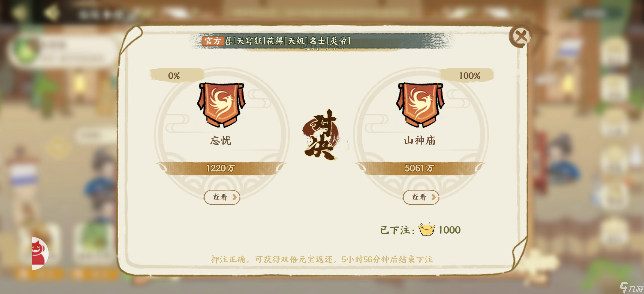Image resolution: width=644 pixels, height=294 pixels.
Task: Click the 忘忧 guild name text
Action: (221, 141)
